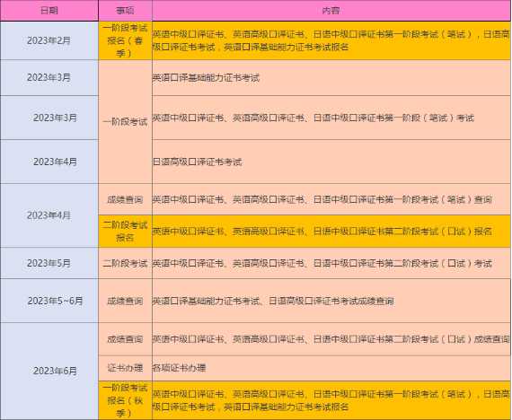Select the 2023年5月 date cell
The width and height of the screenshot is (512, 420).
click(49, 263)
